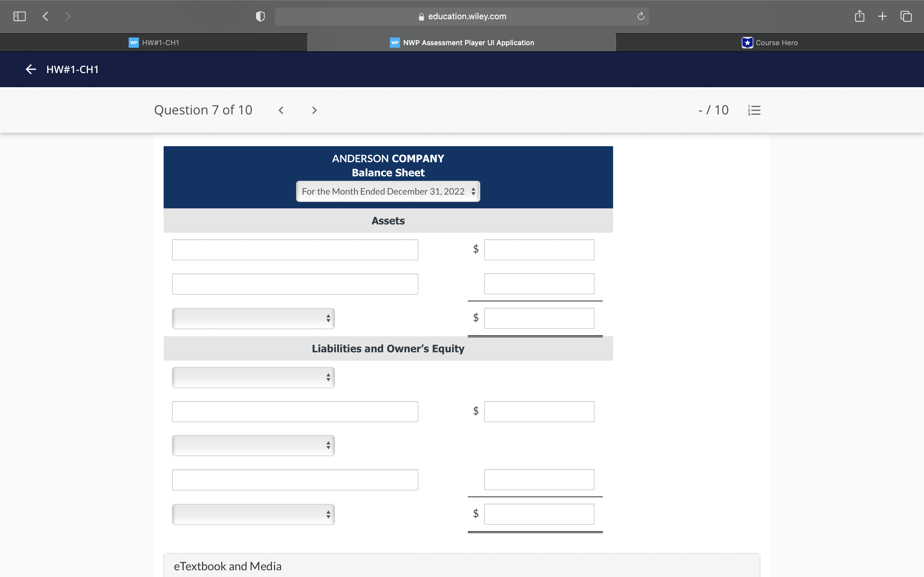Open a new browser tab with the plus icon
The width and height of the screenshot is (924, 577).
[x=882, y=16]
